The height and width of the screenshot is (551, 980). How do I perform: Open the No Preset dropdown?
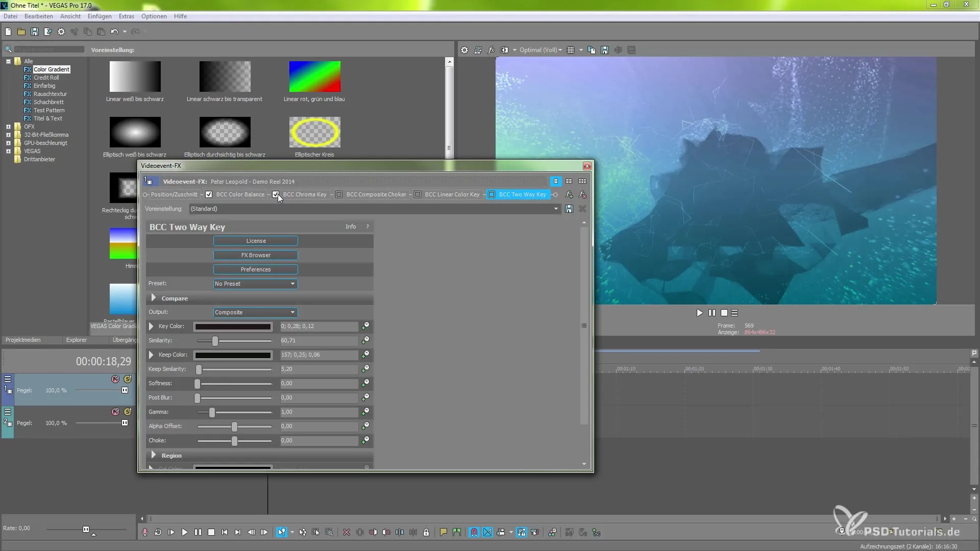click(255, 284)
